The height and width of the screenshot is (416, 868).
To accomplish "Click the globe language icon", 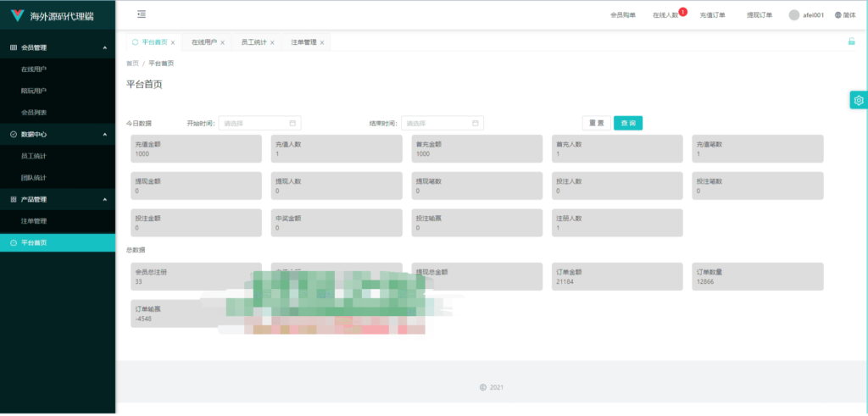I will click(x=837, y=15).
